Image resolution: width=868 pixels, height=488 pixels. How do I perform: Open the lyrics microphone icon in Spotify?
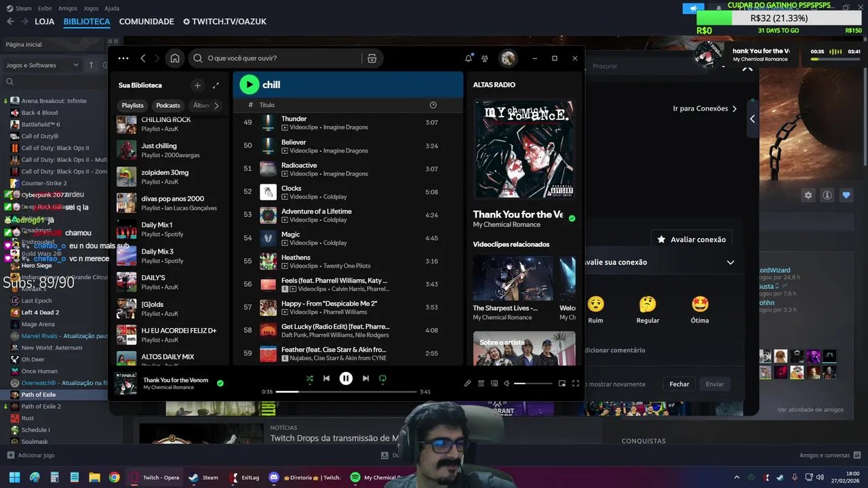[467, 384]
